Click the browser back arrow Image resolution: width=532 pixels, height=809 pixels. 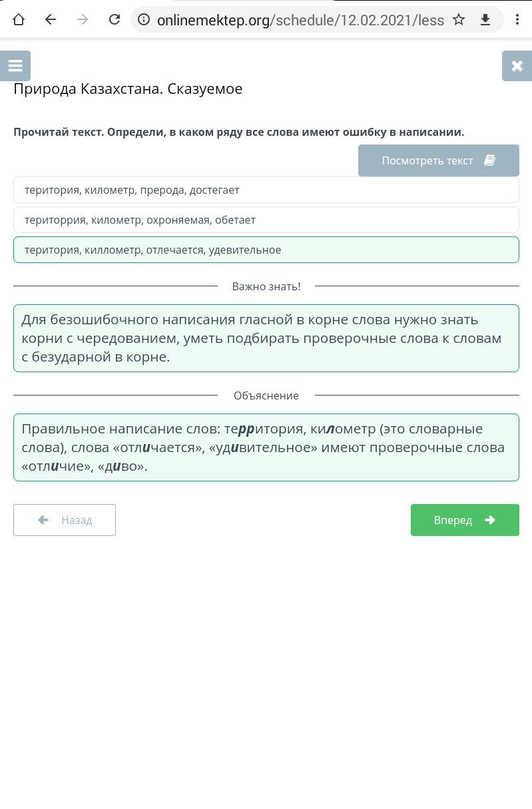(x=51, y=19)
